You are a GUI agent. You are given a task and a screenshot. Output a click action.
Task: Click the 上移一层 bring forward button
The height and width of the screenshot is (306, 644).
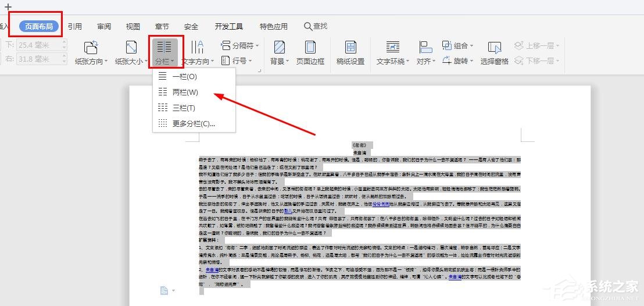pyautogui.click(x=536, y=45)
